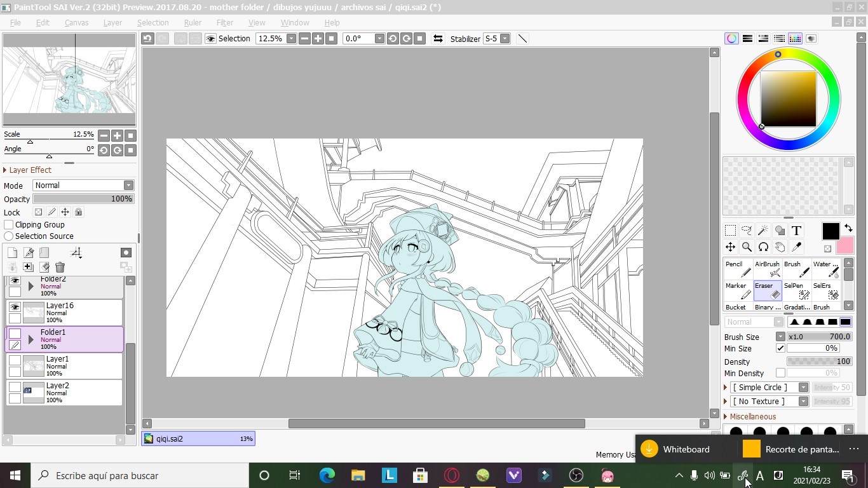
Task: Create a new layer folder
Action: click(x=44, y=253)
